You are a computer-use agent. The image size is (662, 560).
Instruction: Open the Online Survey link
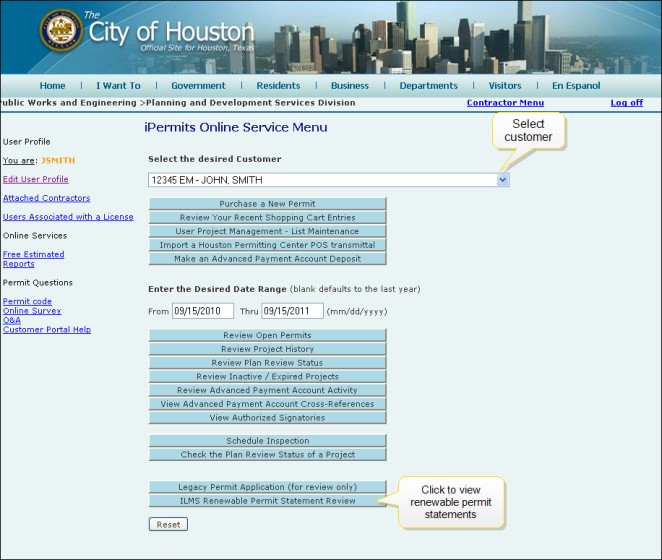point(32,311)
